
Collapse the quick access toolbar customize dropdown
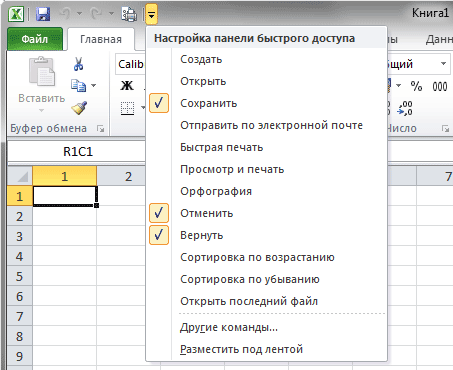151,14
